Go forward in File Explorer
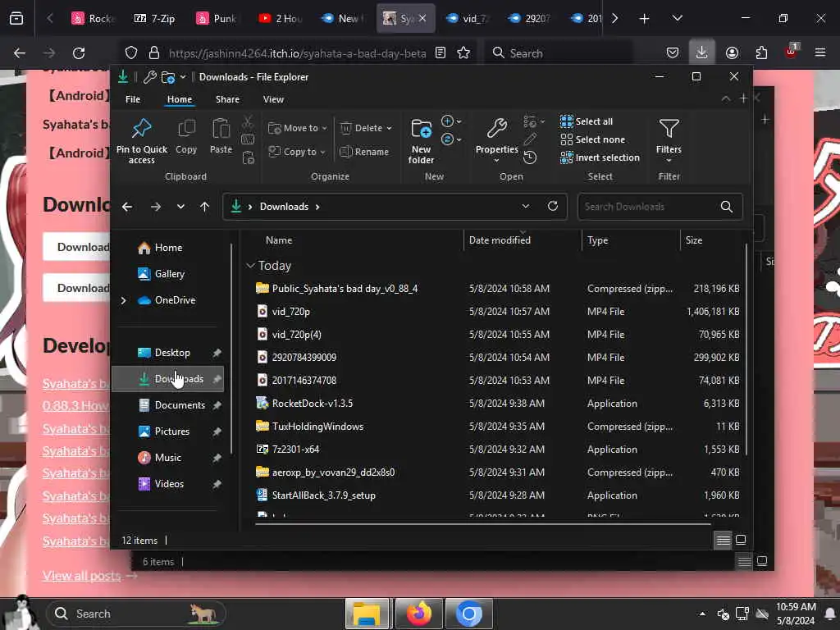840x630 pixels. pyautogui.click(x=155, y=207)
